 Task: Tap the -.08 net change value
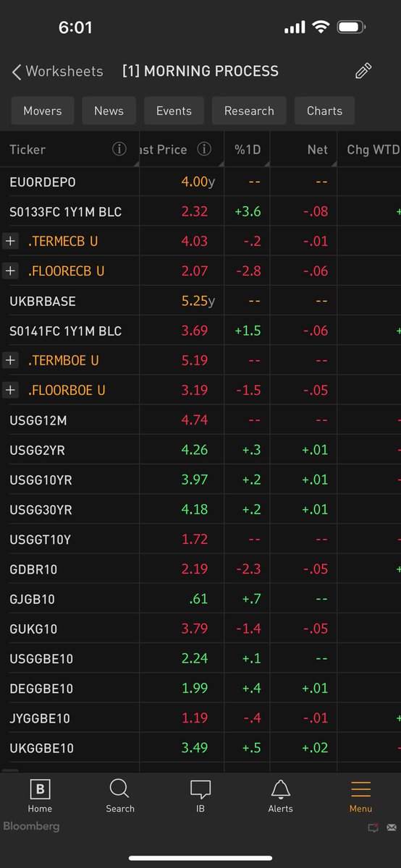coord(316,211)
